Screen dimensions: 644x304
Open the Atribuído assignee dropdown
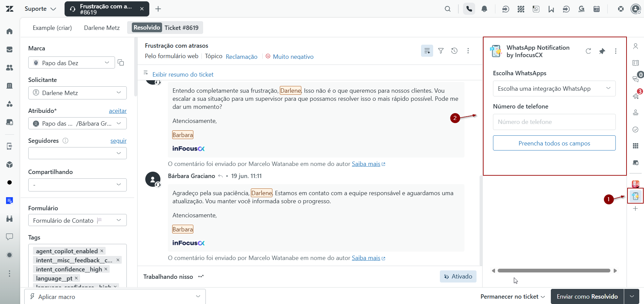click(x=77, y=123)
